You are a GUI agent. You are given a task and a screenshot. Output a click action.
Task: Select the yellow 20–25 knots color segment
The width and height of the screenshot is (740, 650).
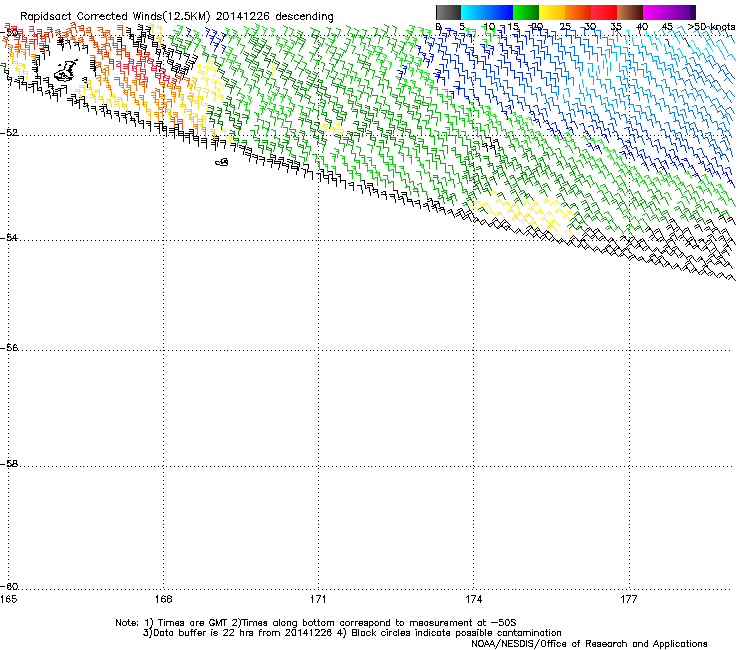click(552, 12)
